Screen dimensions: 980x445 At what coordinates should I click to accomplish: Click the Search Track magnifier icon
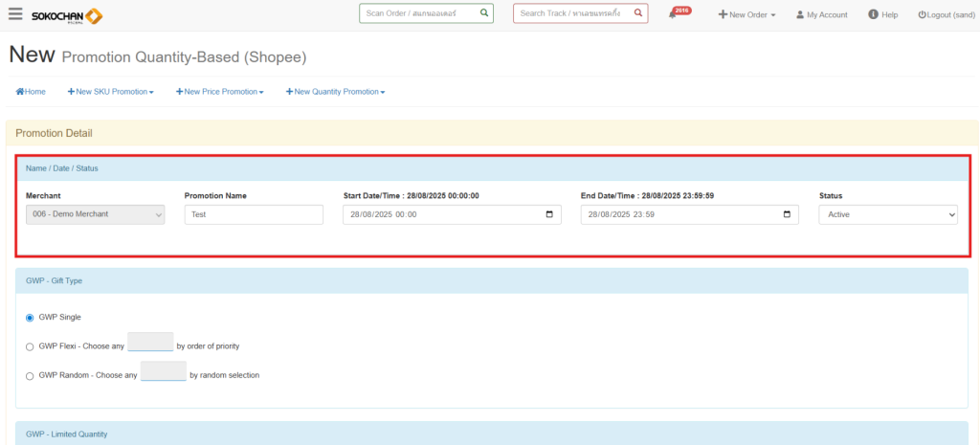point(638,13)
